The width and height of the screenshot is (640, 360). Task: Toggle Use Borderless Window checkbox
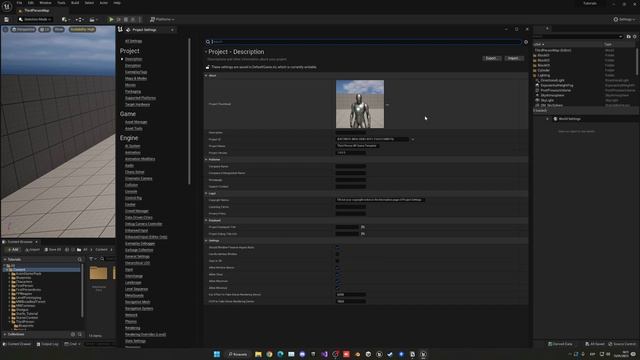pyautogui.click(x=338, y=254)
